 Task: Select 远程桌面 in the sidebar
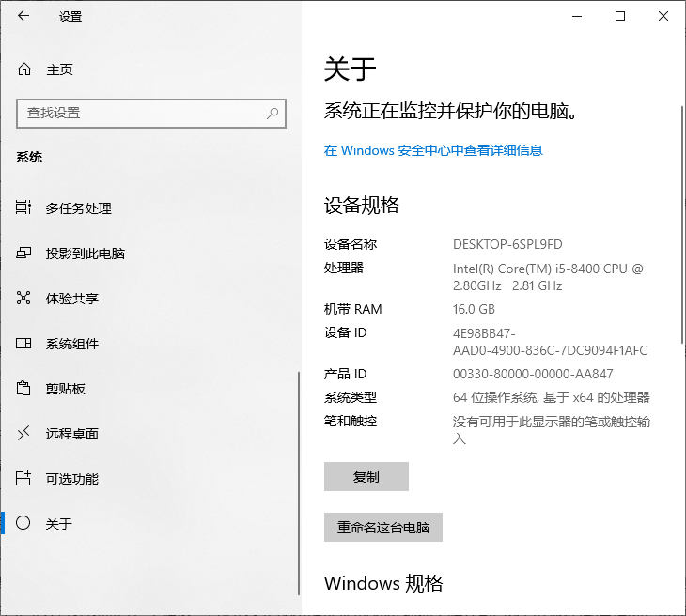(x=72, y=434)
